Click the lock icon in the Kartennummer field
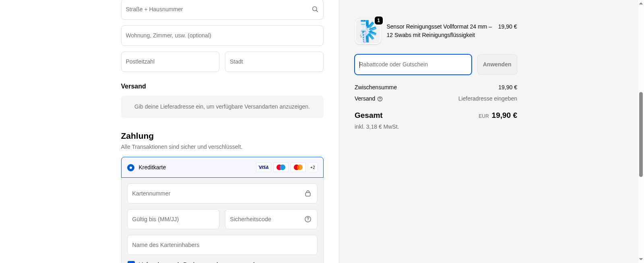The height and width of the screenshot is (263, 644). click(308, 193)
